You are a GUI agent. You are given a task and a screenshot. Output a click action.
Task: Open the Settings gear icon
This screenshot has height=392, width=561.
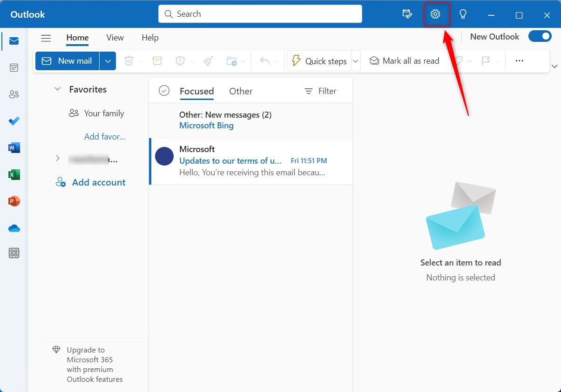click(436, 14)
